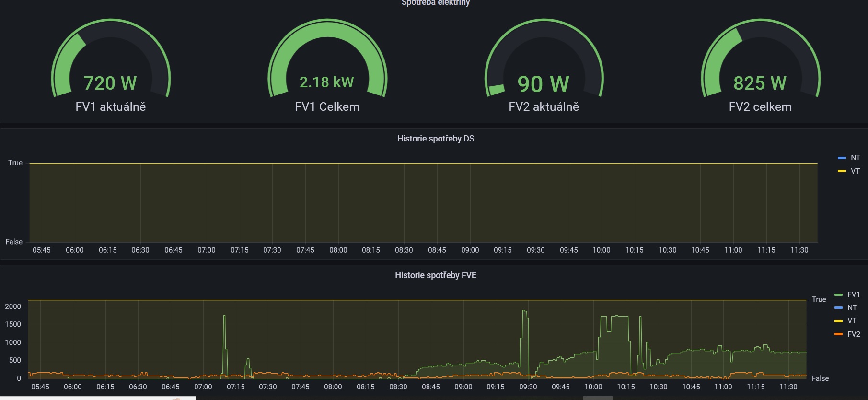This screenshot has height=400, width=868.
Task: Toggle the NT series label in FVE legend
Action: (852, 308)
